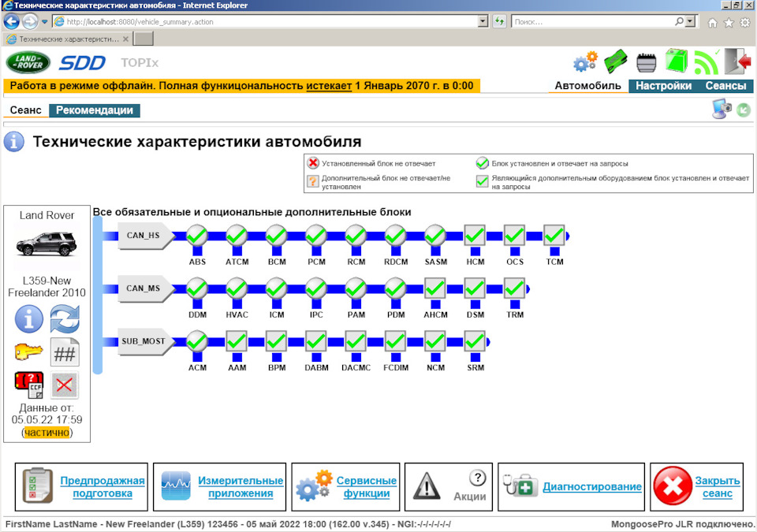Click the PCM module status icon
The image size is (757, 532).
316,236
